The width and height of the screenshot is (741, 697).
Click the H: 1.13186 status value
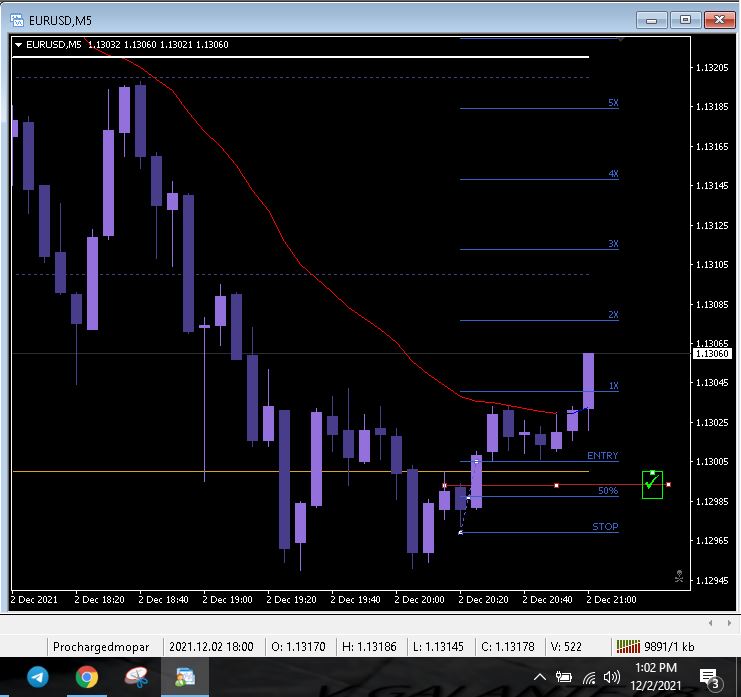(x=369, y=646)
